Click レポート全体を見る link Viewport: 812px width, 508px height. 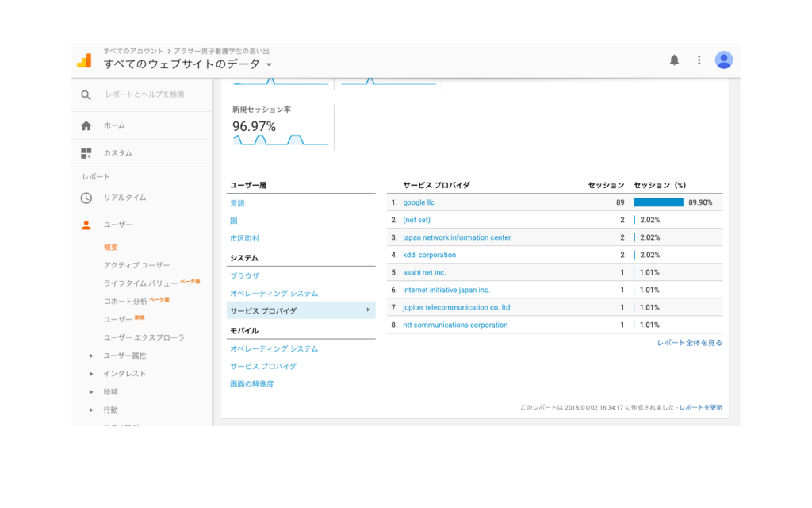click(x=689, y=343)
